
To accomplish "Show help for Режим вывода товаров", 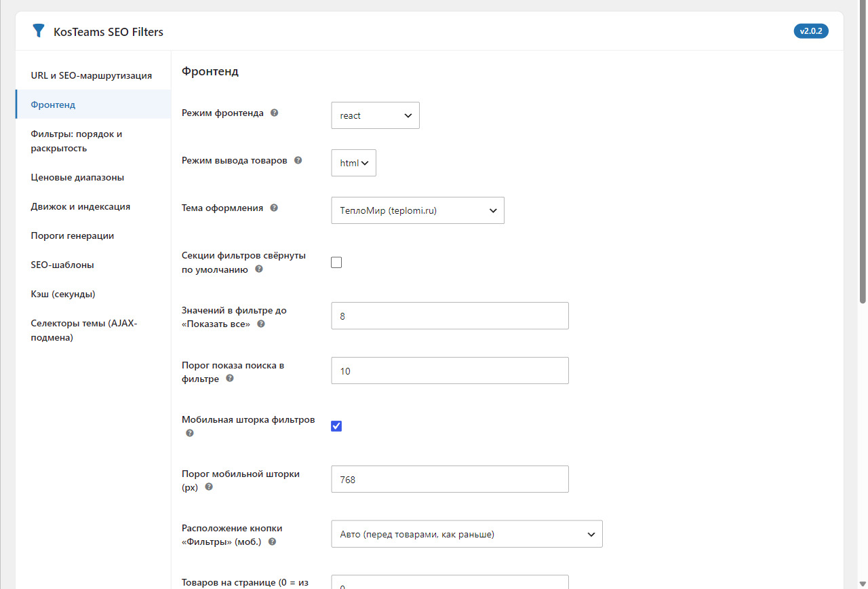I will (298, 161).
